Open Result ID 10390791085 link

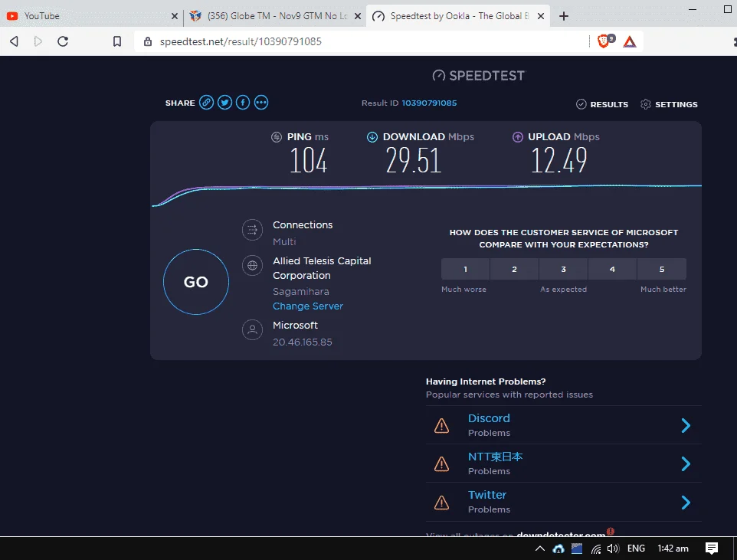(x=429, y=103)
